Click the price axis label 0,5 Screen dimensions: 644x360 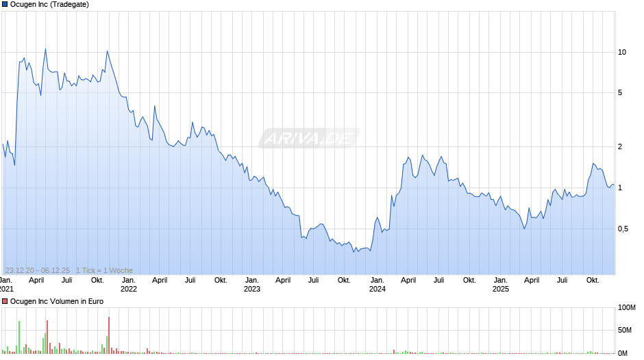(623, 229)
